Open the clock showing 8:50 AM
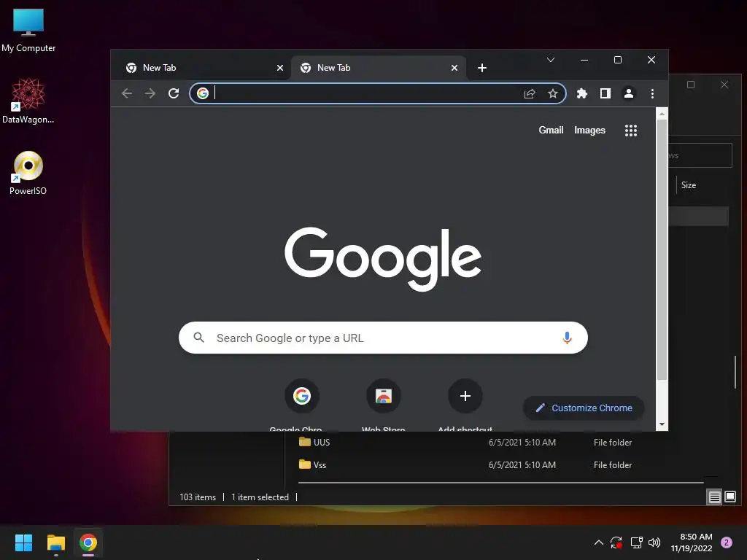The height and width of the screenshot is (560, 747). [x=692, y=542]
